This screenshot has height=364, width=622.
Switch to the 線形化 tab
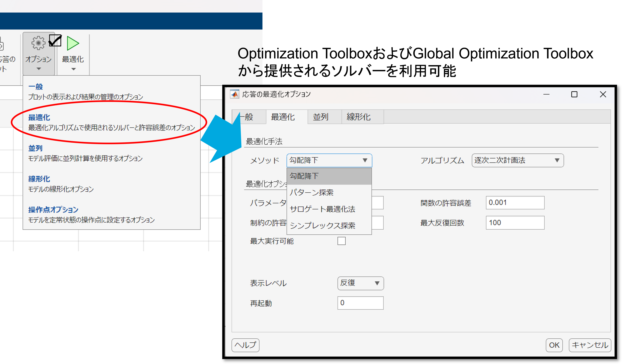(x=358, y=117)
